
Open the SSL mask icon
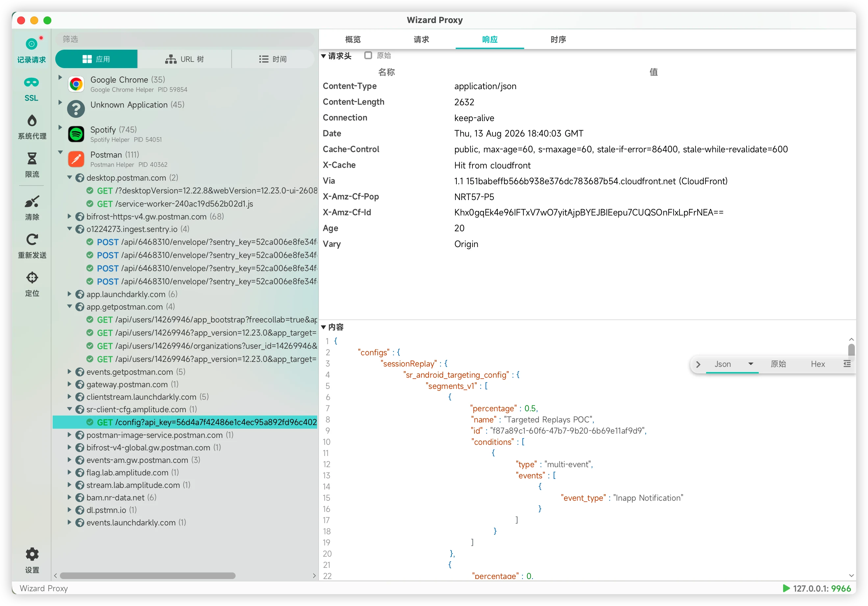point(31,83)
